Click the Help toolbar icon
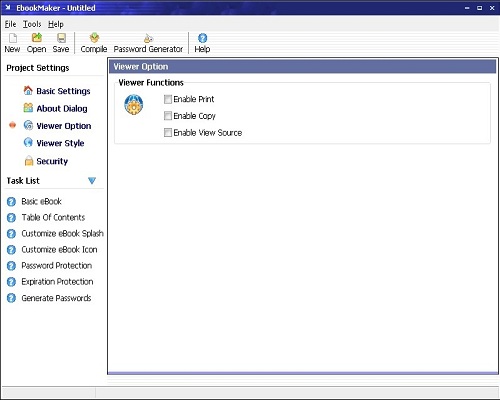The height and width of the screenshot is (400, 500). point(202,38)
